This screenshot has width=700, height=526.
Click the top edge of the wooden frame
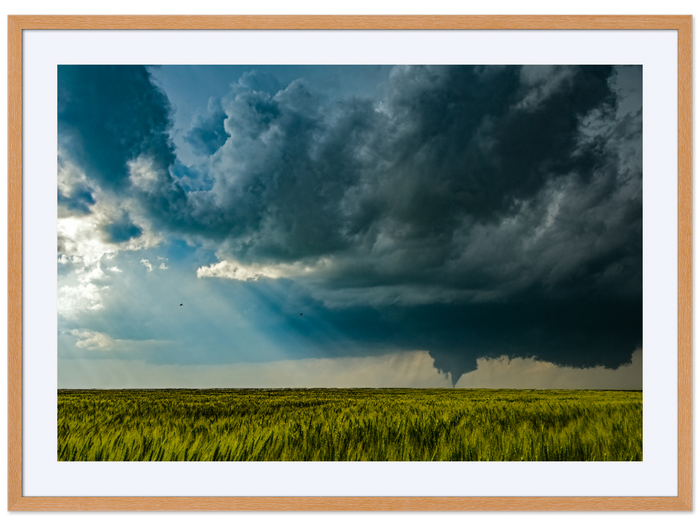(x=350, y=20)
